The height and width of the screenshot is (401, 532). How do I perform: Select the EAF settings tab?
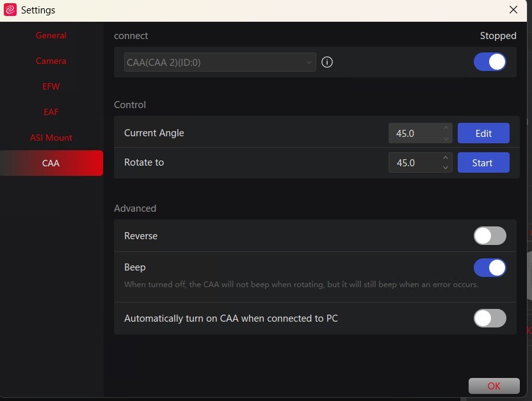[x=51, y=112]
